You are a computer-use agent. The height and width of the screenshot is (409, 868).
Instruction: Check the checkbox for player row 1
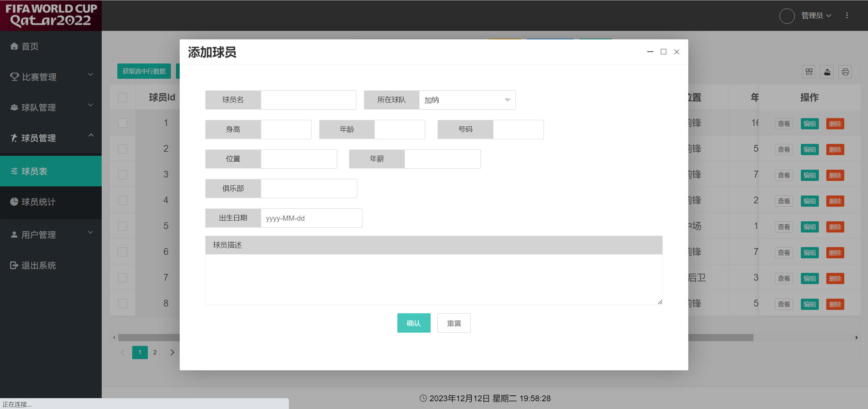point(122,123)
